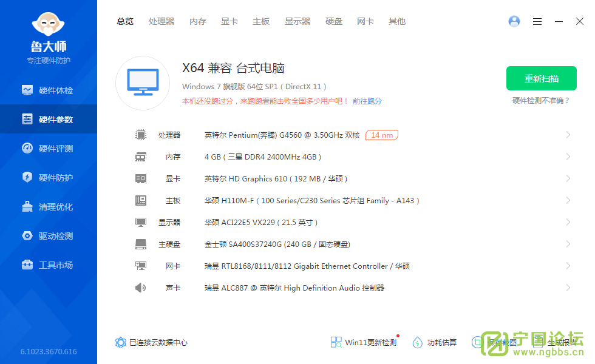Go to 硬件防护 section
Screen dimensions: 595x364
48,177
